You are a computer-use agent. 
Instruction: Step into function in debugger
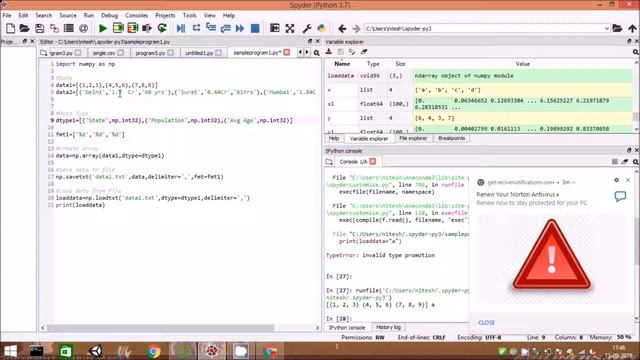(x=211, y=28)
